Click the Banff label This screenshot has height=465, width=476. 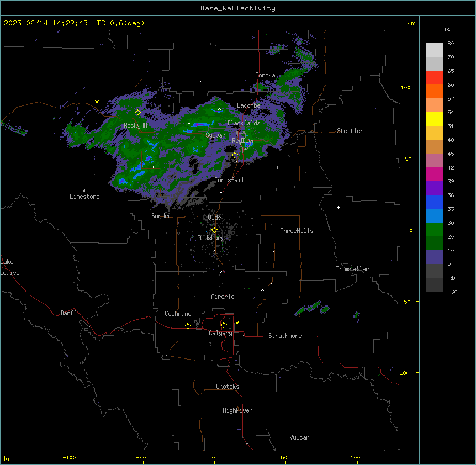click(x=68, y=313)
